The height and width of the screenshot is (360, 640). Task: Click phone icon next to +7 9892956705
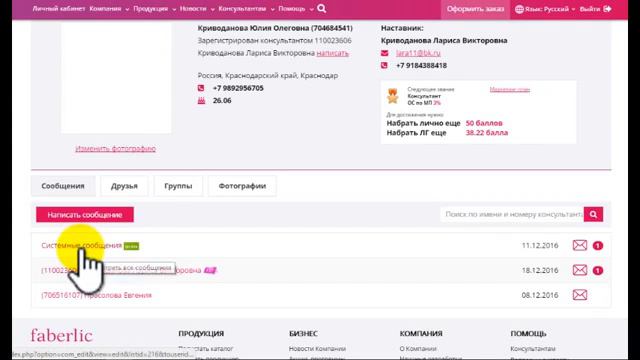point(201,88)
